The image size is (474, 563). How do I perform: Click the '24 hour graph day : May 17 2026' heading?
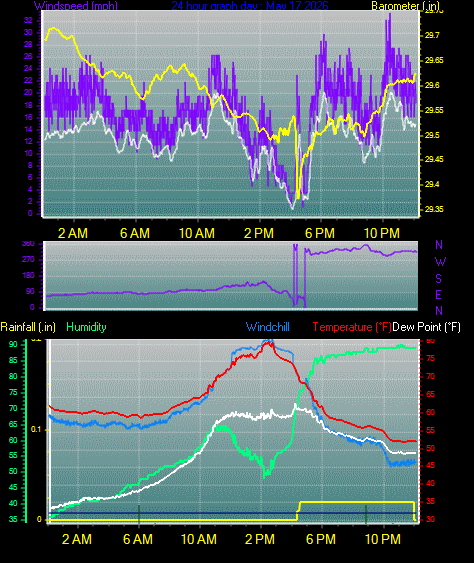point(250,5)
